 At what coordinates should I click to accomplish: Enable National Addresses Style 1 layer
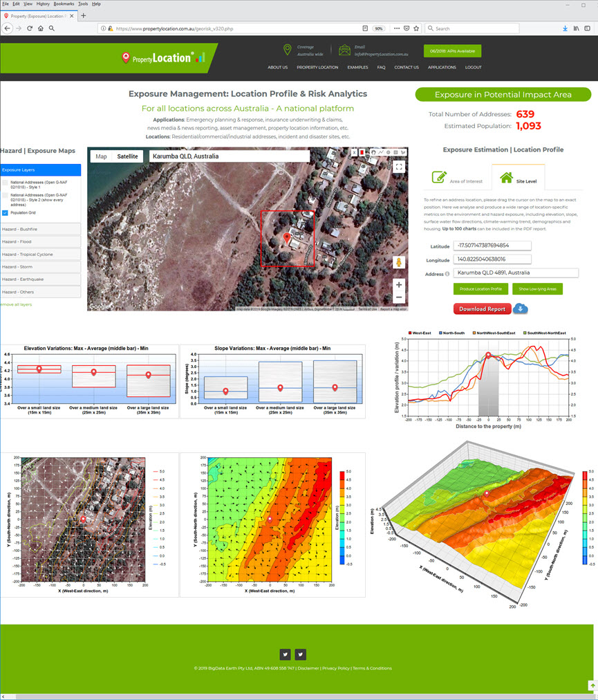click(6, 183)
